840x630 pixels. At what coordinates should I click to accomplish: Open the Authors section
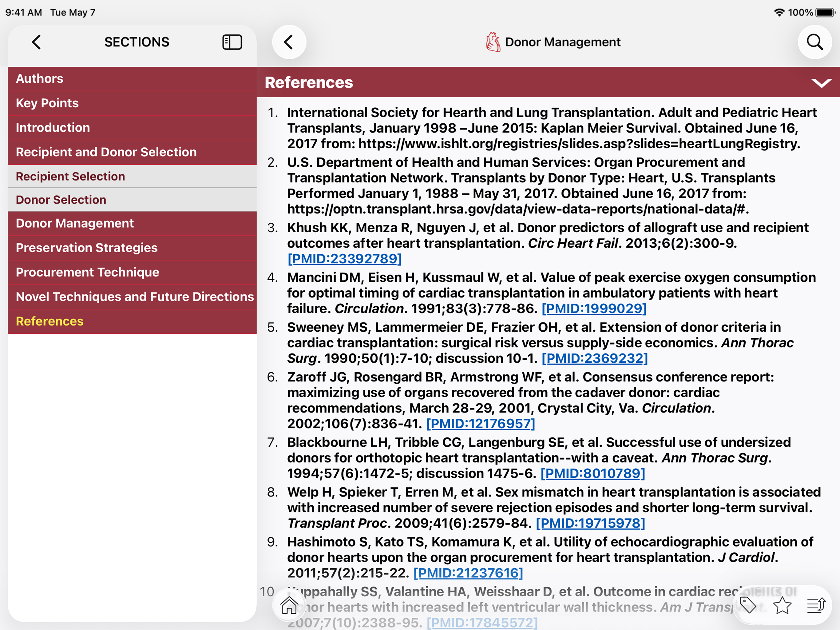click(132, 79)
